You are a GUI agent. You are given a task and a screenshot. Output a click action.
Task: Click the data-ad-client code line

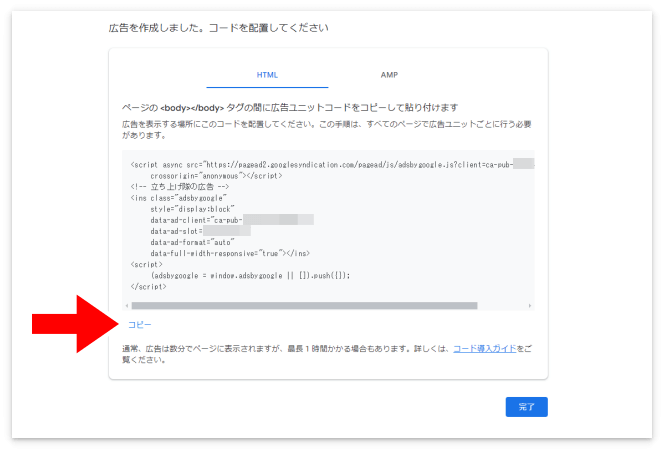pos(232,220)
